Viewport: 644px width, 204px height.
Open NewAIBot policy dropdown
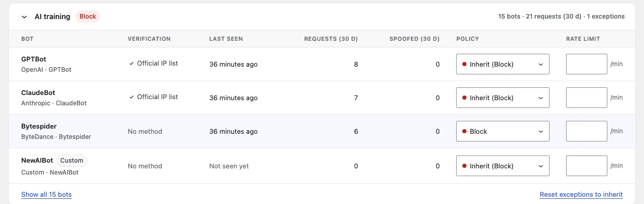[503, 166]
